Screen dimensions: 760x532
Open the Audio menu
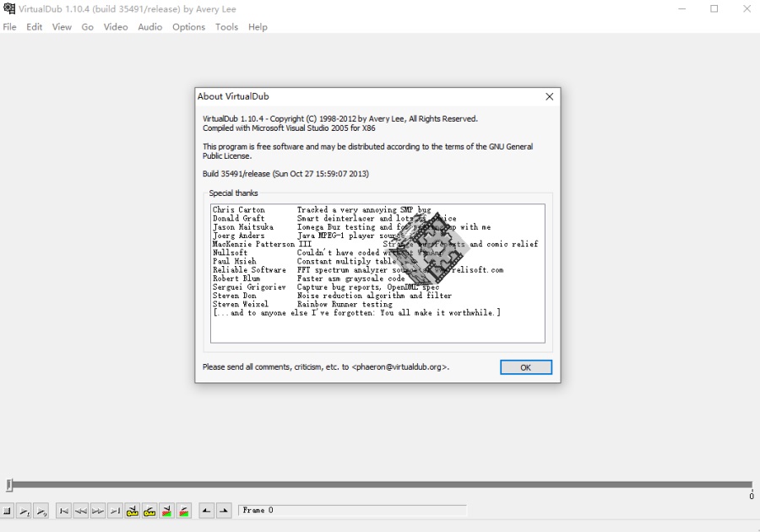149,27
